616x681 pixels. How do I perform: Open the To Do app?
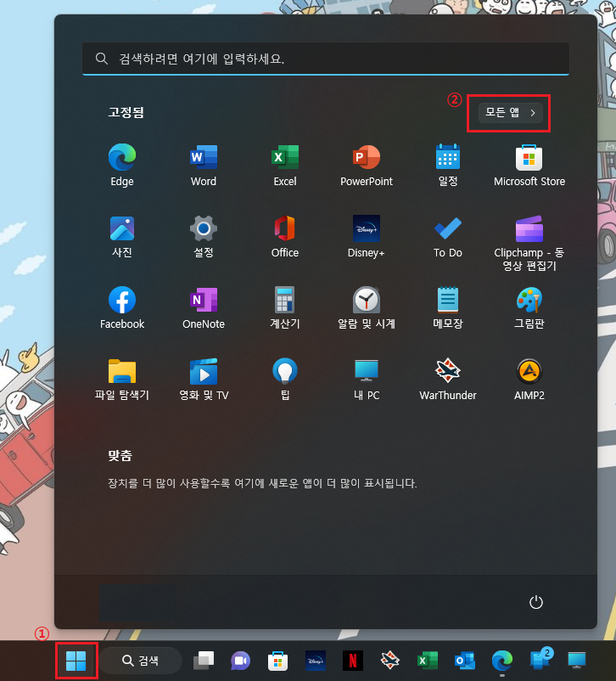[447, 237]
